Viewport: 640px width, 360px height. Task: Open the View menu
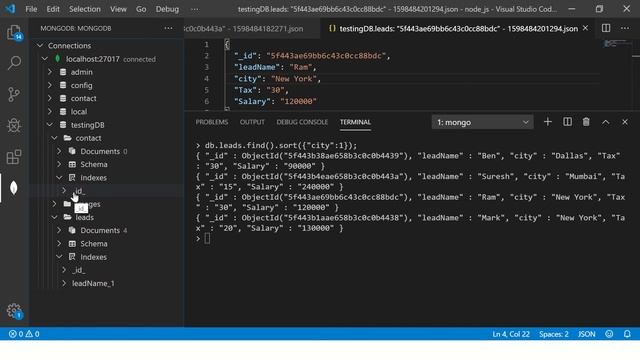(118, 9)
